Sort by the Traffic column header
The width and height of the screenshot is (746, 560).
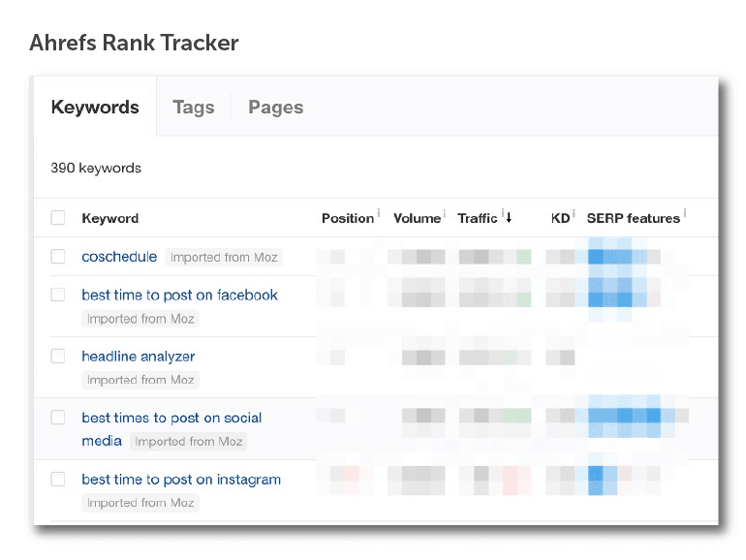(478, 218)
